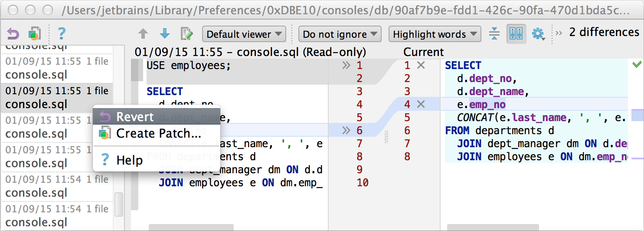The height and width of the screenshot is (231, 644).
Task: Click the Revert toolbar icon
Action: click(x=13, y=33)
